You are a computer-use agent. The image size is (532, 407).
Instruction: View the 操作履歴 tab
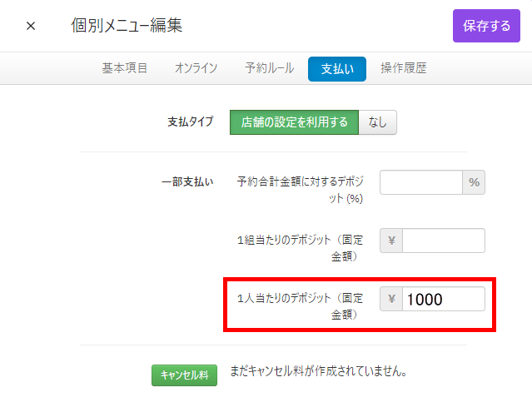coord(403,68)
